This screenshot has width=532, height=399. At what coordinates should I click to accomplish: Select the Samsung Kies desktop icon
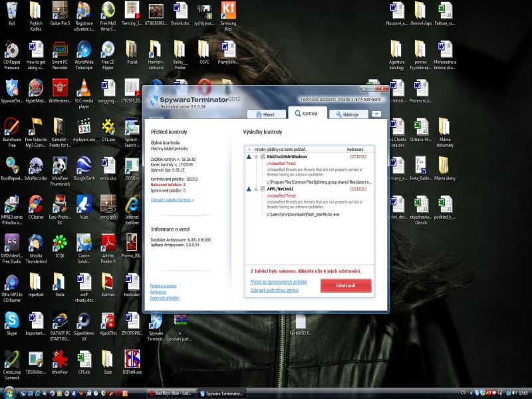click(228, 16)
